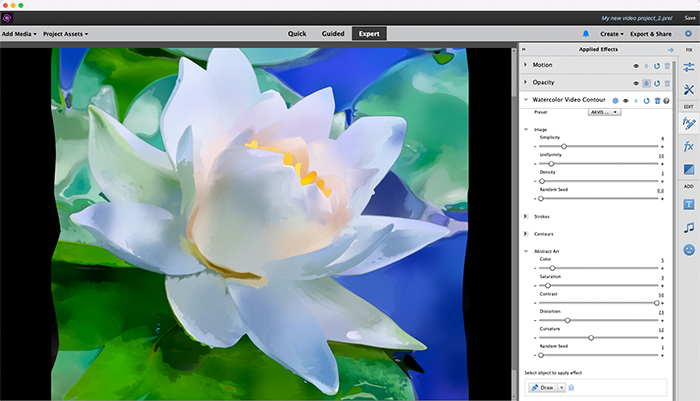Click minus to decrease Color

(x=535, y=268)
